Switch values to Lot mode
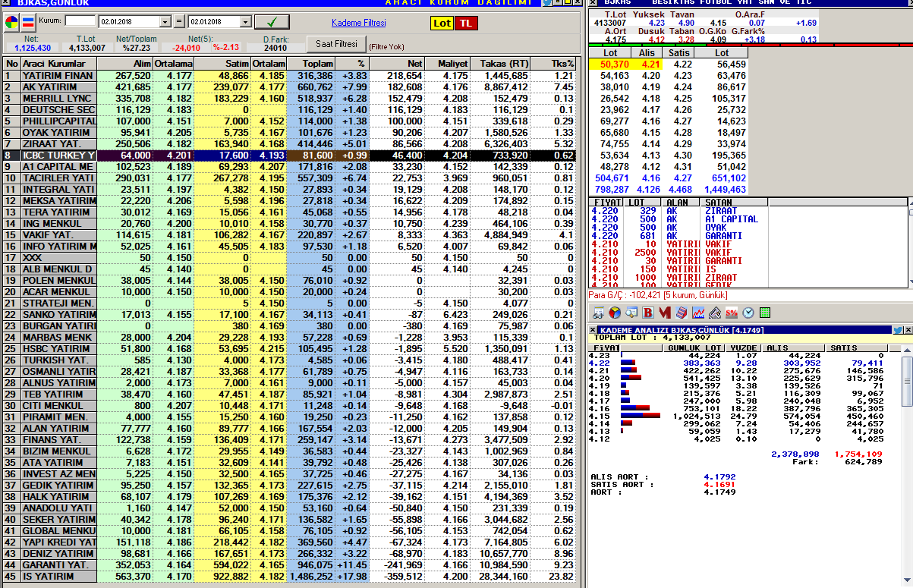Image resolution: width=913 pixels, height=588 pixels. 442,23
